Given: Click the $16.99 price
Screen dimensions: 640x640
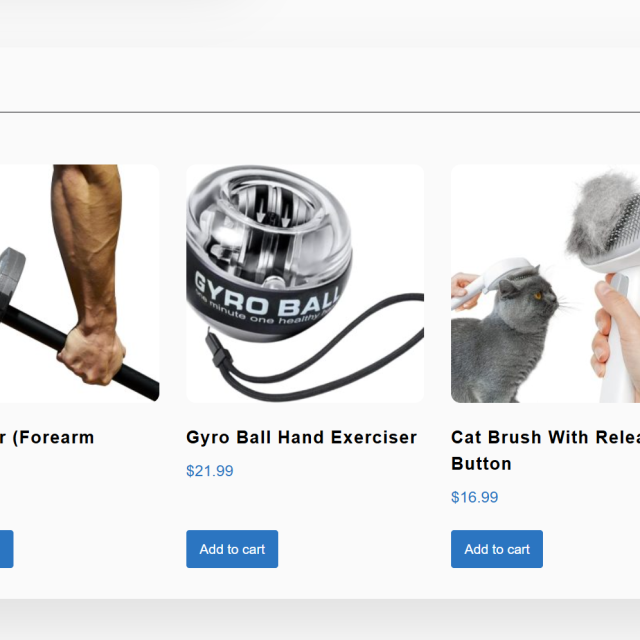Looking at the screenshot, I should (475, 497).
